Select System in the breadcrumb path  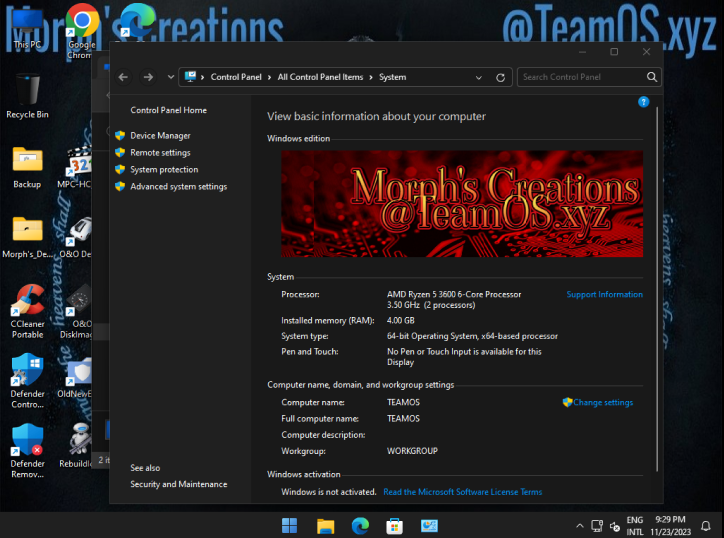[x=392, y=77]
